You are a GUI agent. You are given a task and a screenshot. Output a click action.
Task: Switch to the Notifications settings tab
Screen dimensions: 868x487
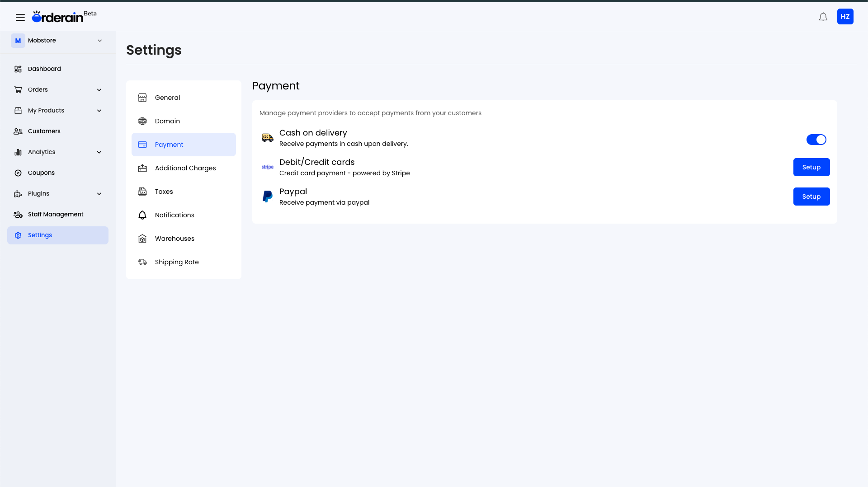(x=175, y=215)
